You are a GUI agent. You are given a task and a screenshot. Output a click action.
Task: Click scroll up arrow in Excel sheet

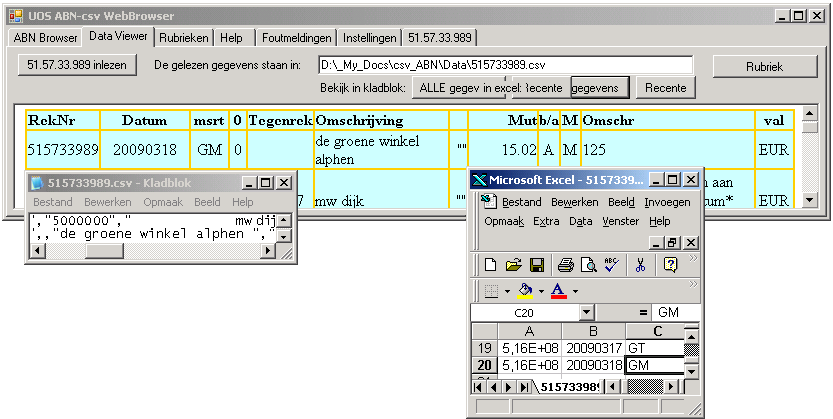coord(691,337)
